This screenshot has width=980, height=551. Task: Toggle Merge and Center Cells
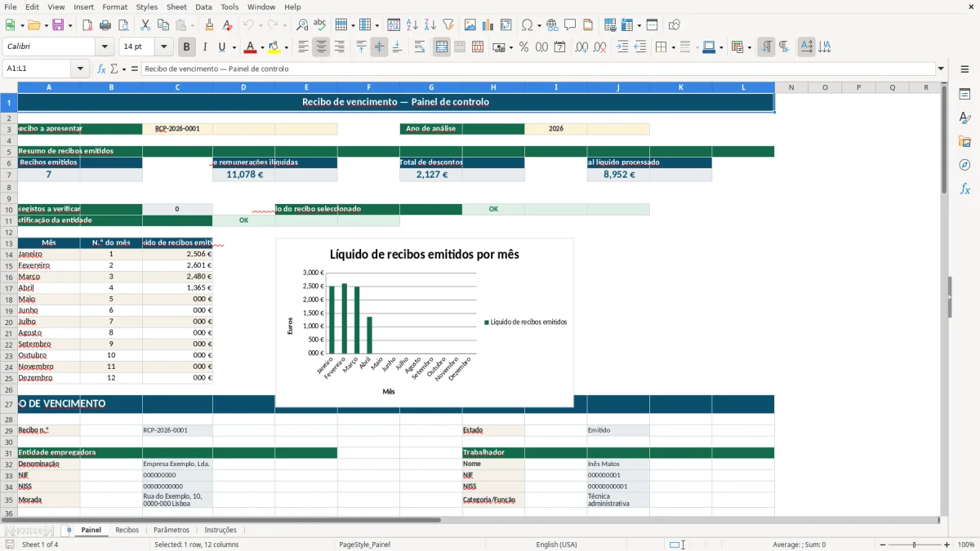[442, 47]
